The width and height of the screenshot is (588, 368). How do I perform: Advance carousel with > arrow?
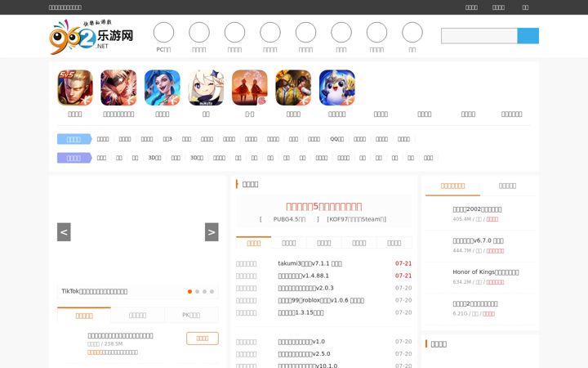tap(212, 232)
